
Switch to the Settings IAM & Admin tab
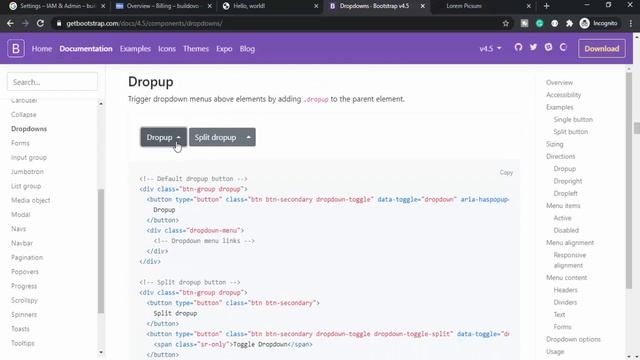(x=57, y=6)
